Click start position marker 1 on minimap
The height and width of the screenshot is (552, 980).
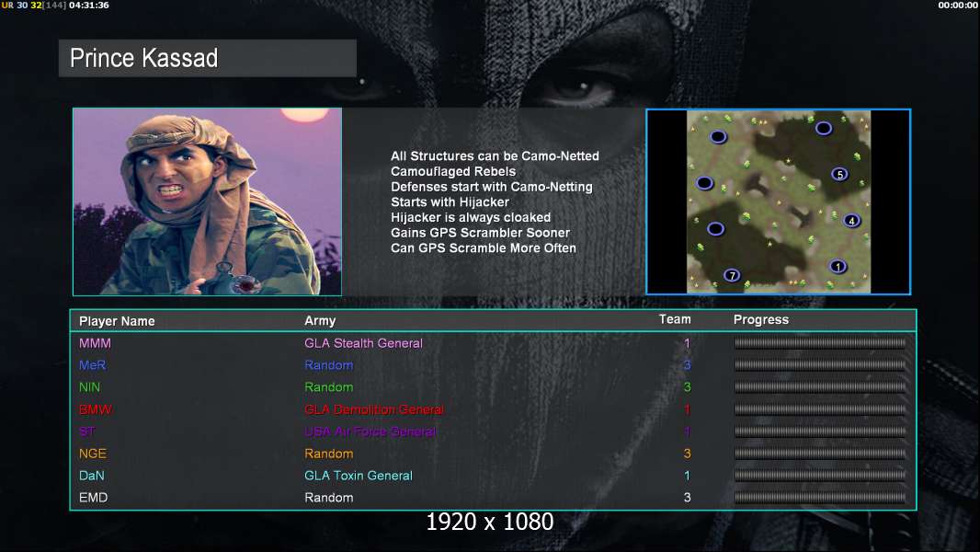pos(838,266)
